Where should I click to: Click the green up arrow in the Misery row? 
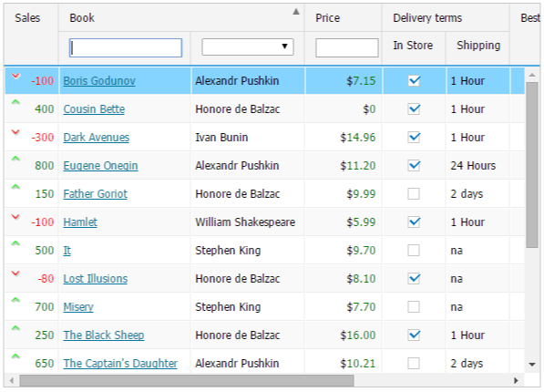tap(15, 300)
